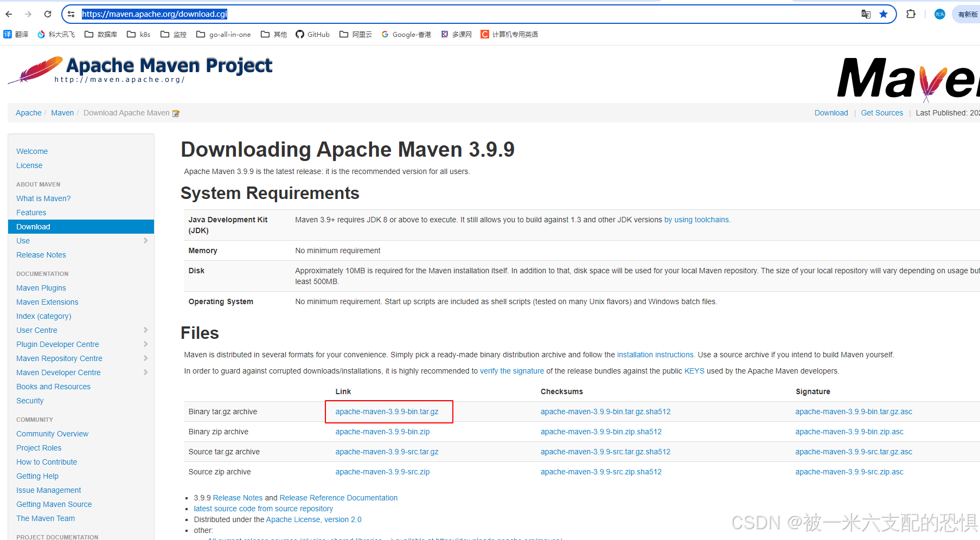Open the License sidebar item
This screenshot has width=980, height=540.
[x=29, y=165]
